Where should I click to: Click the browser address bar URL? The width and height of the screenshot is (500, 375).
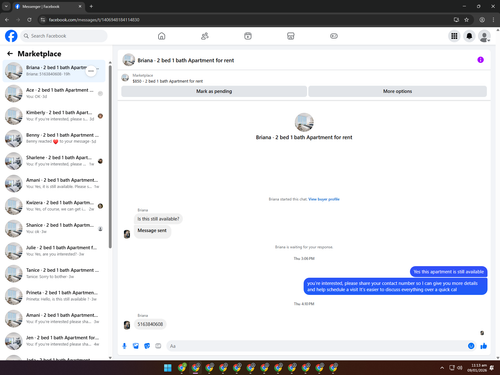(x=94, y=20)
